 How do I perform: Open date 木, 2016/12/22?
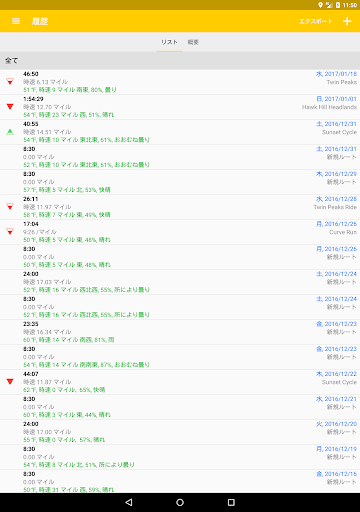tap(336, 374)
